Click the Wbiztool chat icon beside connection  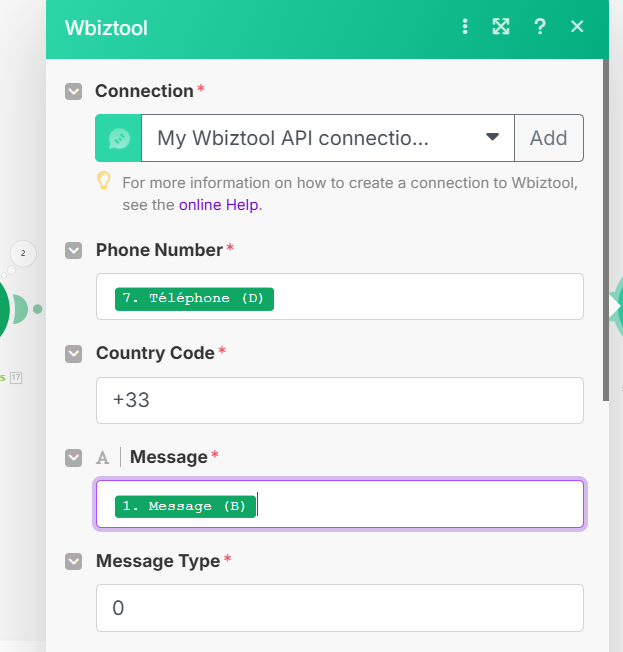pos(119,138)
